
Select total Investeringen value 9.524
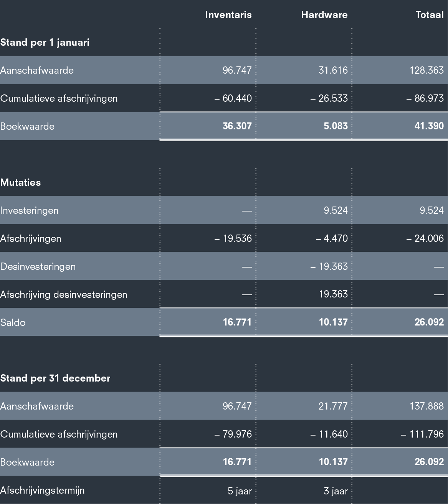pyautogui.click(x=431, y=210)
